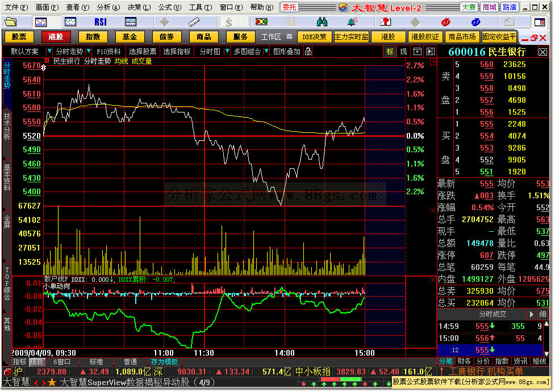The image size is (555, 392).
Task: Select the ruler measurement tool icon
Action: pyautogui.click(x=194, y=22)
